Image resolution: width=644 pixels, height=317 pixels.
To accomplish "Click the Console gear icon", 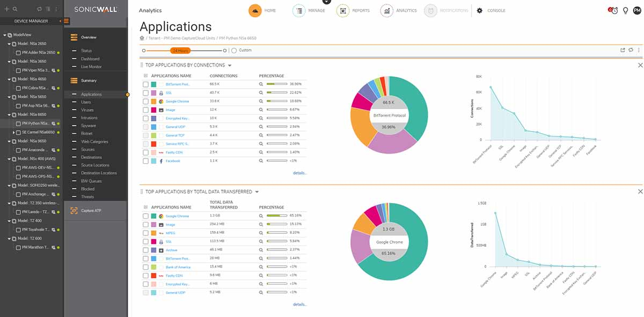I will coord(480,11).
